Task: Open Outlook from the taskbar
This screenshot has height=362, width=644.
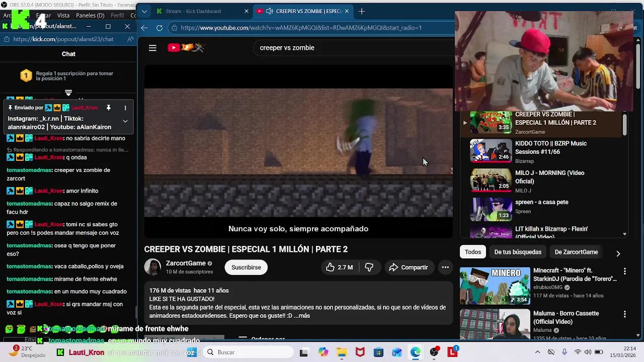Action: pos(397,352)
